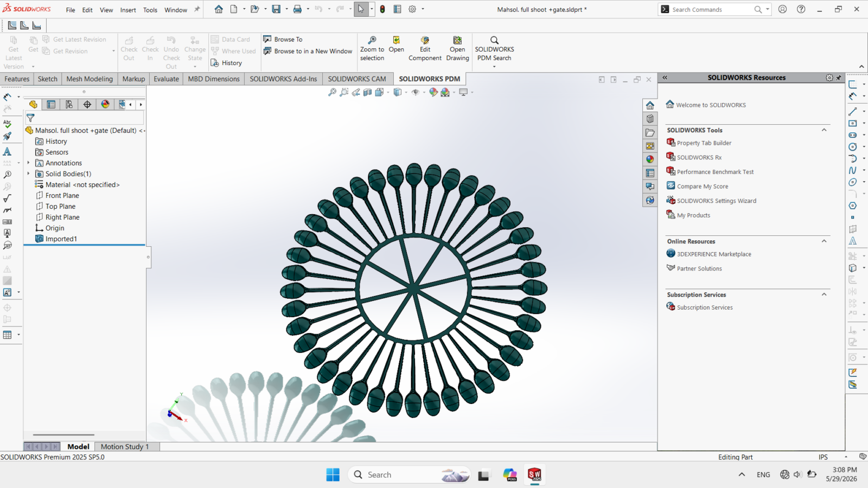The width and height of the screenshot is (868, 488).
Task: Open the Edit Appearance tool
Action: pyautogui.click(x=433, y=92)
